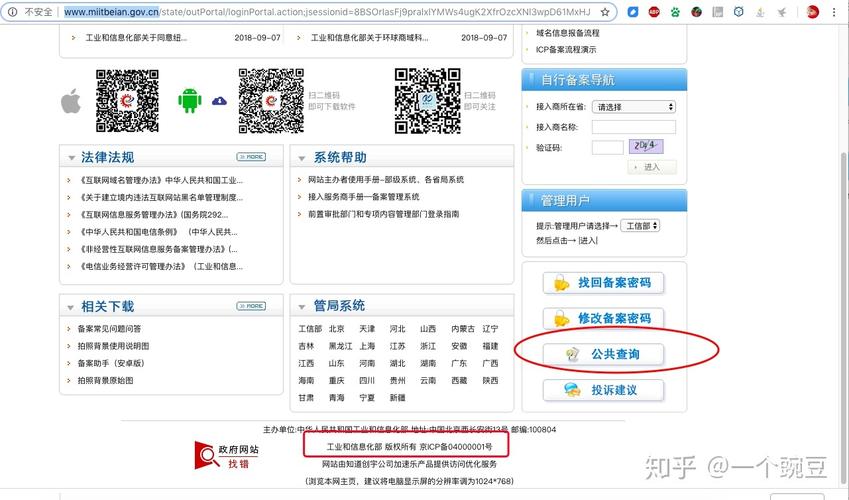This screenshot has height=500, width=849.
Task: Open 《互联网域名管理办法》 link
Action: tap(161, 180)
